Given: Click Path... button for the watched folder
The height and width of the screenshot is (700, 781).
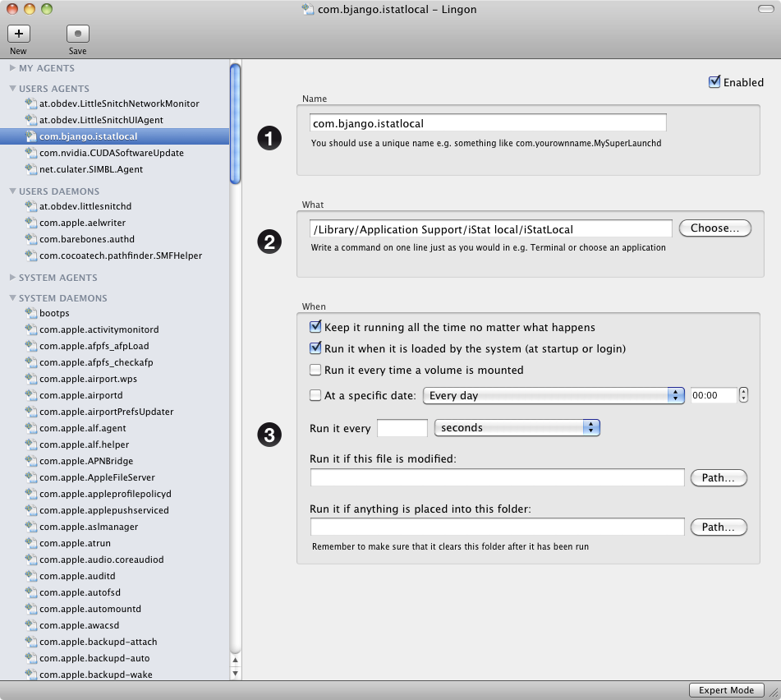Looking at the screenshot, I should (x=719, y=527).
